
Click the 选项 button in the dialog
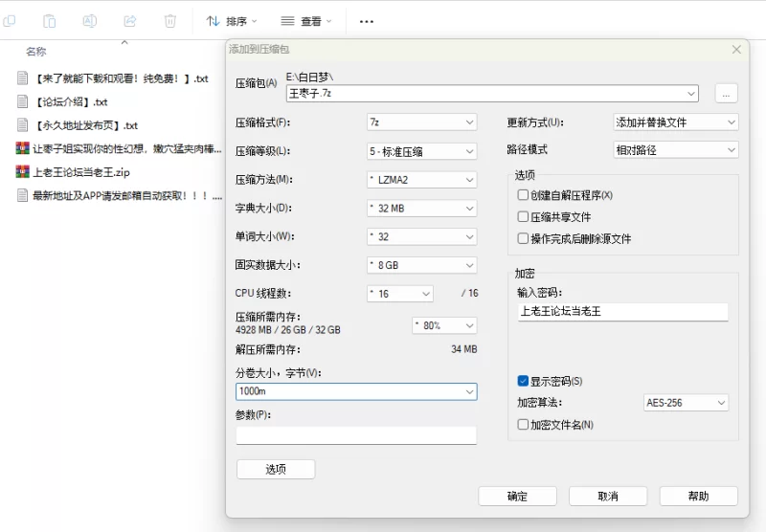pos(276,469)
